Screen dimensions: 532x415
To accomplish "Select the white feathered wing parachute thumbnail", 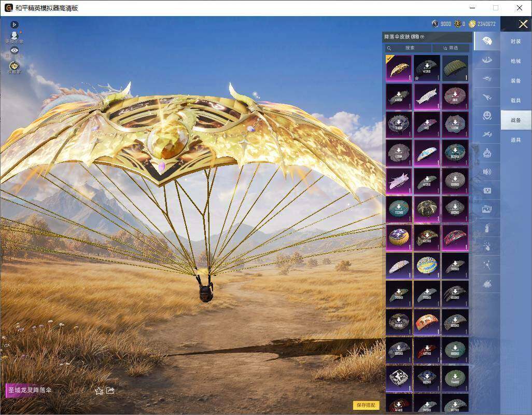I will tap(427, 96).
